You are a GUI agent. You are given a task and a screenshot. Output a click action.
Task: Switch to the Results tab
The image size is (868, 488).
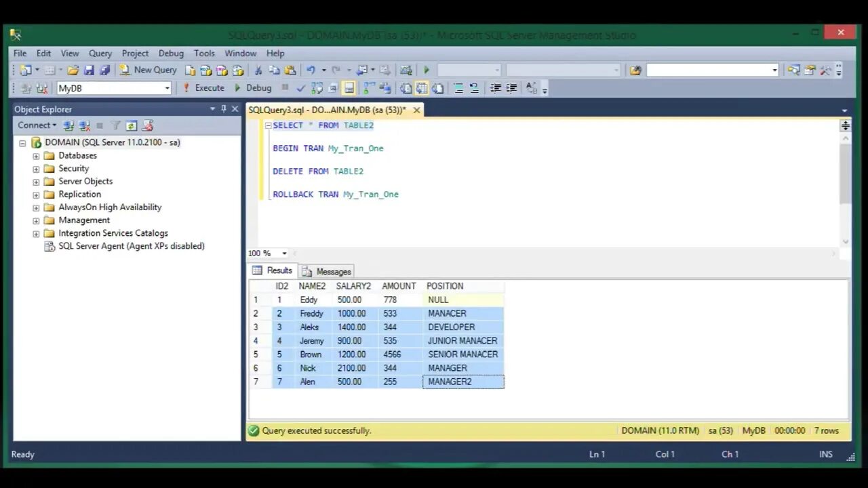[273, 270]
